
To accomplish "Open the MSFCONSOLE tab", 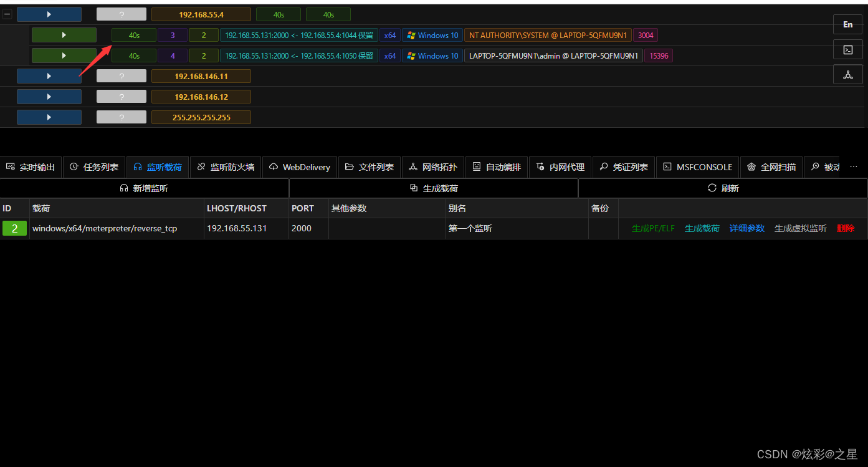I will pos(697,167).
